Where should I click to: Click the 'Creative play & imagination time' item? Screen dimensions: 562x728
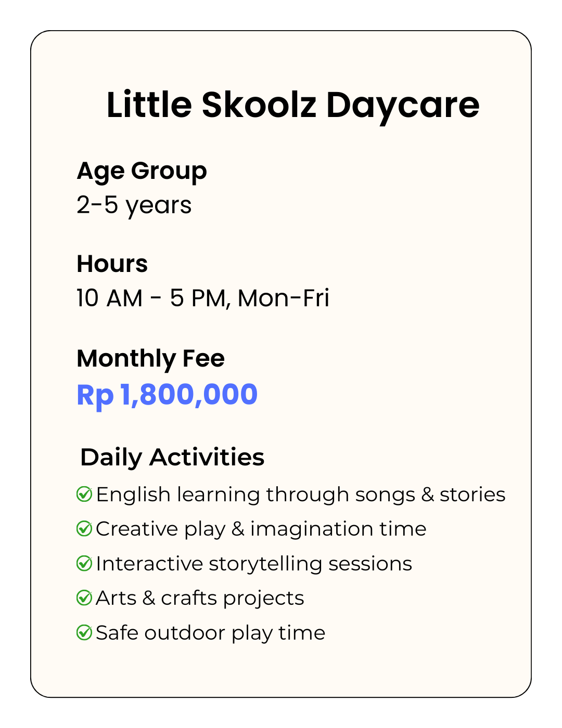pyautogui.click(x=261, y=529)
